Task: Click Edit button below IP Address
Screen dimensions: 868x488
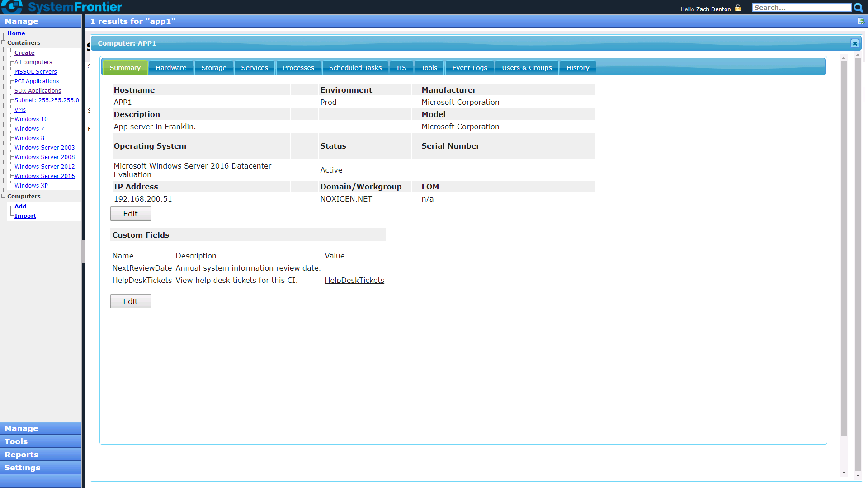Action: pos(130,214)
